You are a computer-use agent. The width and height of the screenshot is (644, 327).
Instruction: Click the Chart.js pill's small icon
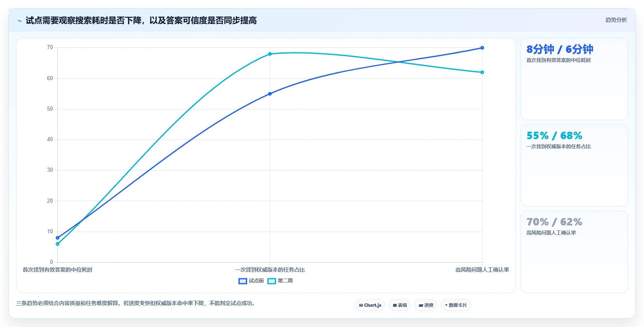(361, 306)
